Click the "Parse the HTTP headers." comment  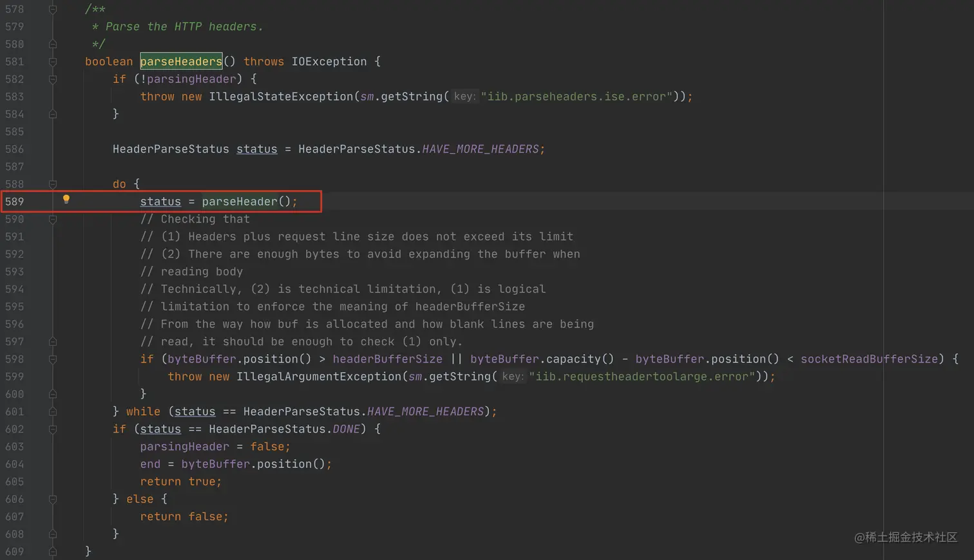184,26
